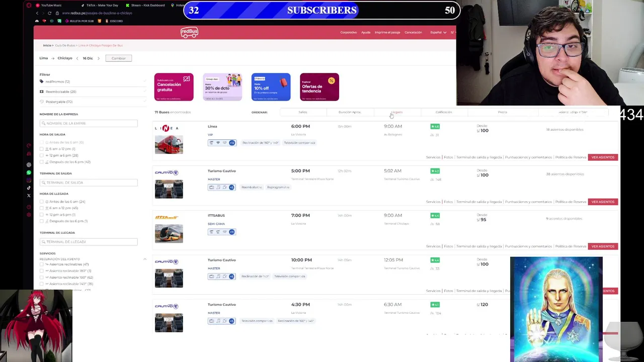Open the DISCORD bookmark
The height and width of the screenshot is (362, 644).
coord(113,21)
